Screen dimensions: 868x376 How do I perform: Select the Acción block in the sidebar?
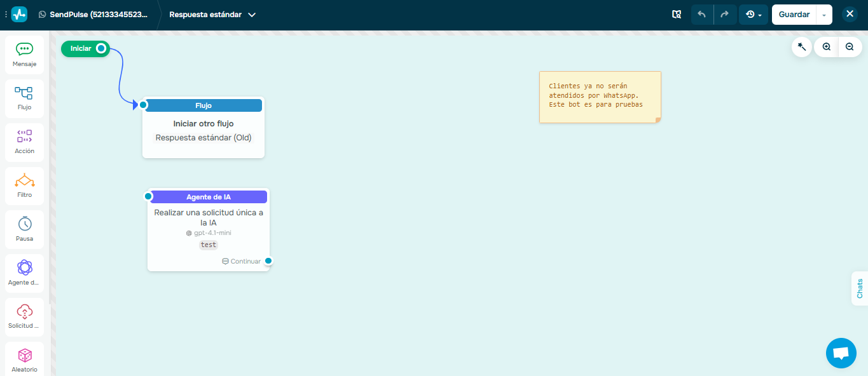(x=24, y=142)
